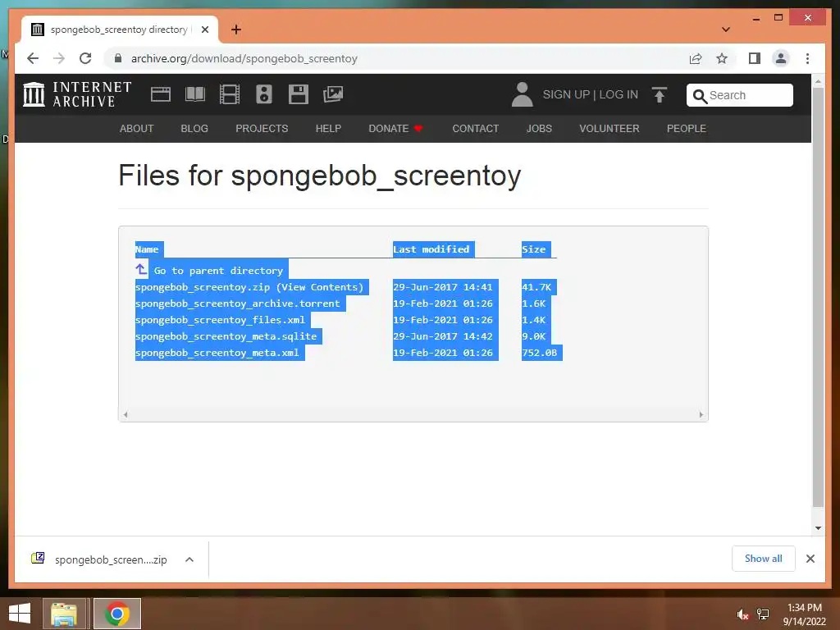Open the Video film icon
The height and width of the screenshot is (630, 840).
tap(230, 94)
